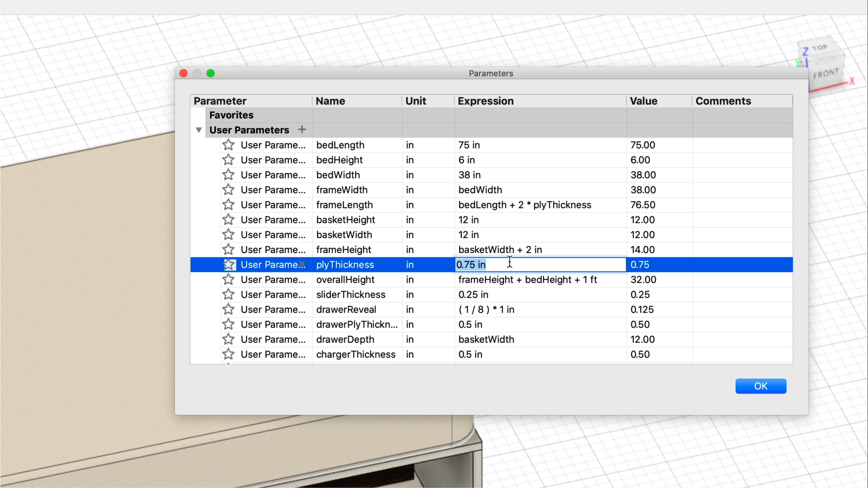Click the Unit column header
This screenshot has width=868, height=488.
(x=428, y=101)
